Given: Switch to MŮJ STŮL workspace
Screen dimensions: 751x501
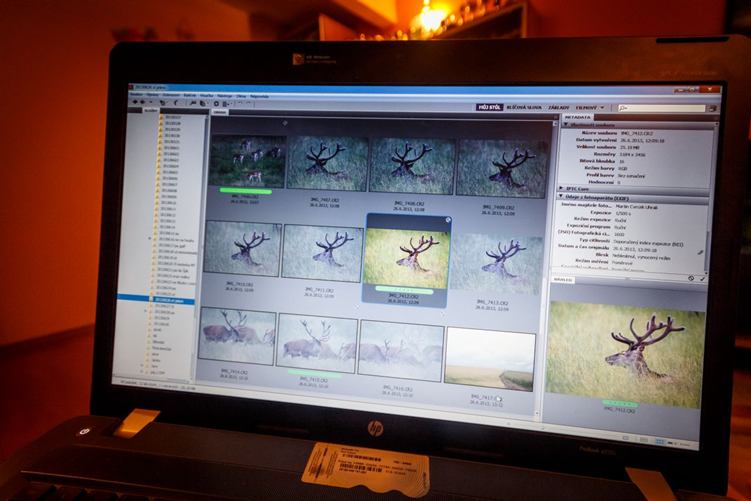Looking at the screenshot, I should pyautogui.click(x=489, y=107).
